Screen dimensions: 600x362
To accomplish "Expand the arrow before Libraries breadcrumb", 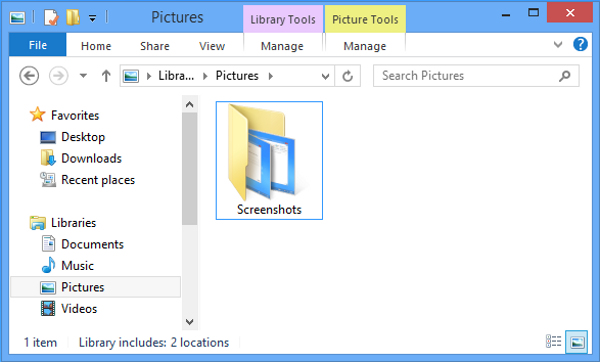I will coord(149,76).
